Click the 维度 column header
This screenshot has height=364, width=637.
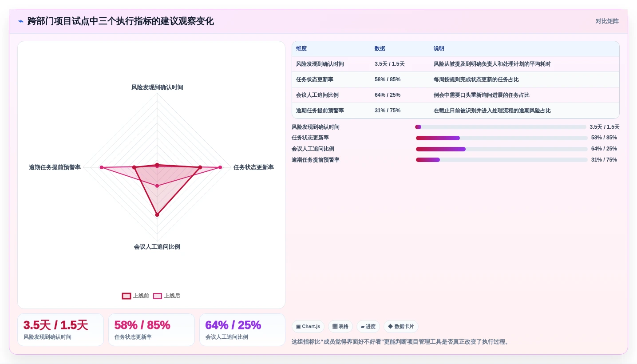(x=301, y=49)
